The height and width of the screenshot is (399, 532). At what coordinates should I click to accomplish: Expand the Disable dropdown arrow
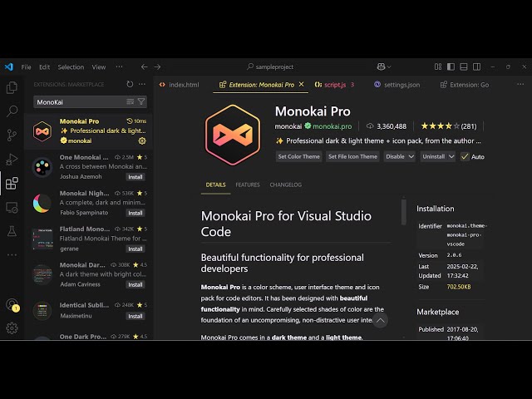tap(411, 156)
